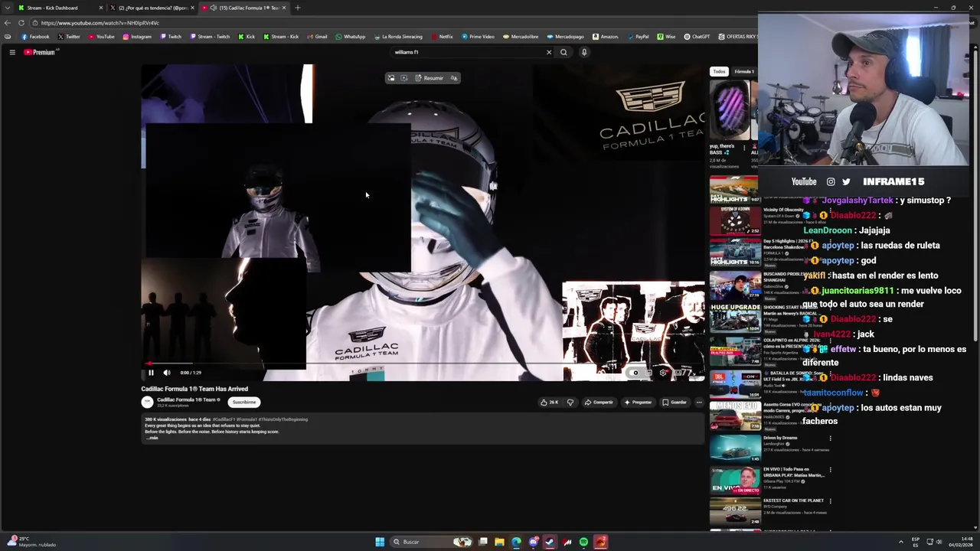Open a new browser tab with plus
Image resolution: width=980 pixels, height=551 pixels.
click(x=297, y=8)
